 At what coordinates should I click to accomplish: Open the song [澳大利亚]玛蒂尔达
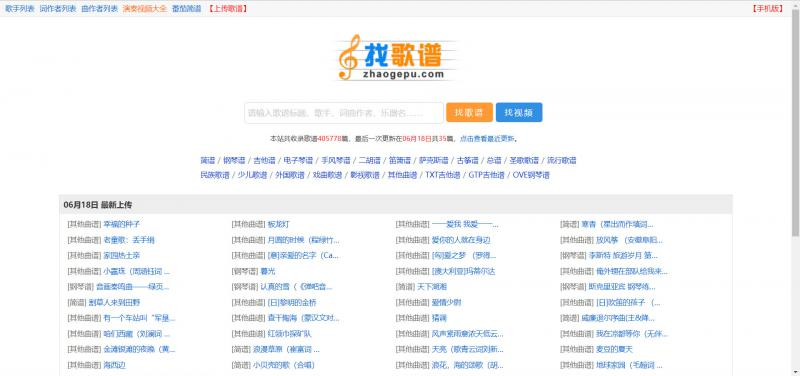point(463,271)
